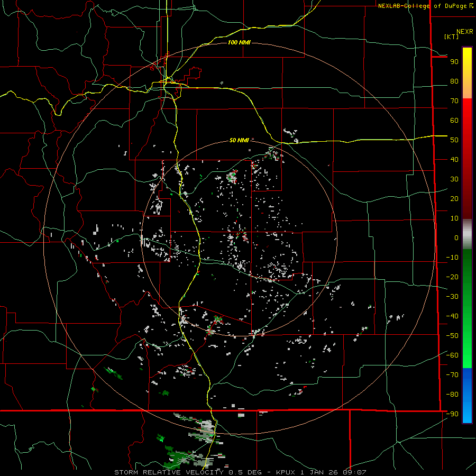Viewport: 476px width, 476px height.
Task: Click the "-80" value on velocity scale
Action: pyautogui.click(x=452, y=395)
